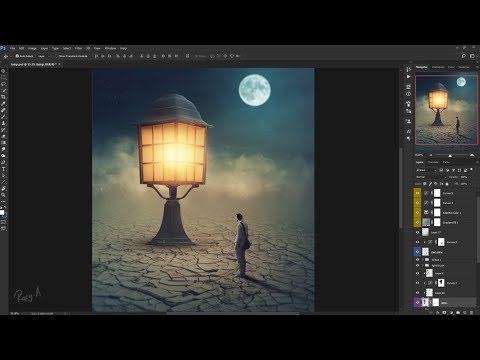Screen dimensions: 480x360
Task: Click the Navigator zoom slider handle
Action: [x=450, y=156]
